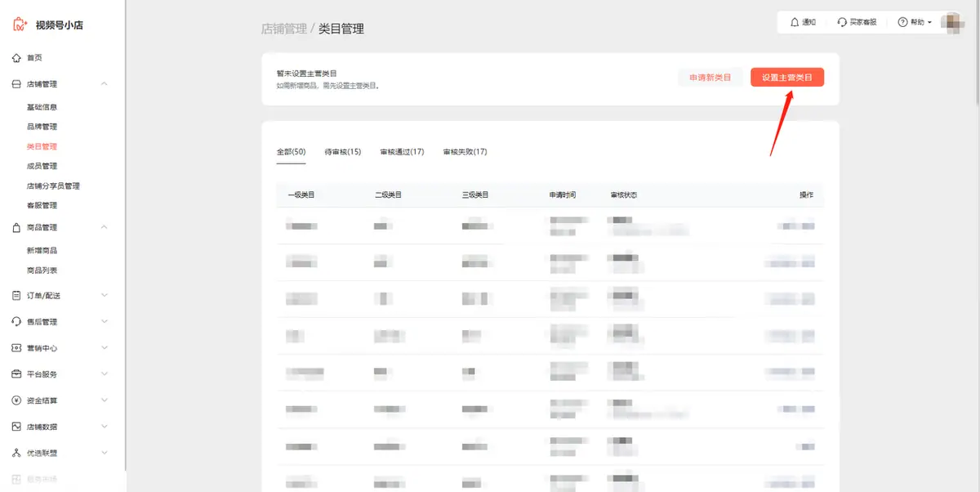Click the 申请时间 column header
Image resolution: width=980 pixels, height=492 pixels.
[x=563, y=195]
